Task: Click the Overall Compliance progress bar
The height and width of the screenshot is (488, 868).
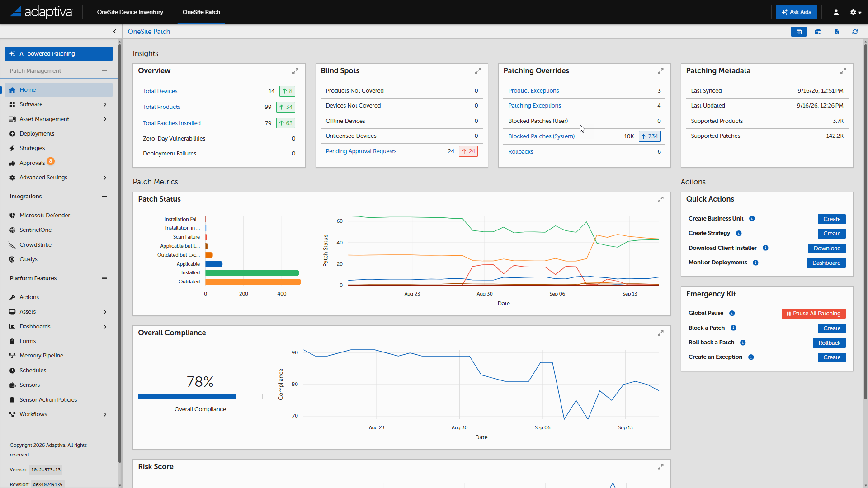Action: coord(200,397)
